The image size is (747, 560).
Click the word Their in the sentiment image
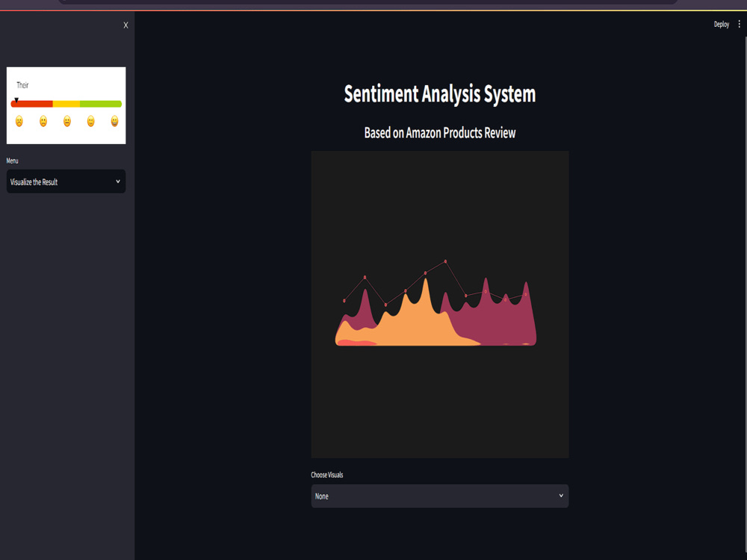point(22,85)
